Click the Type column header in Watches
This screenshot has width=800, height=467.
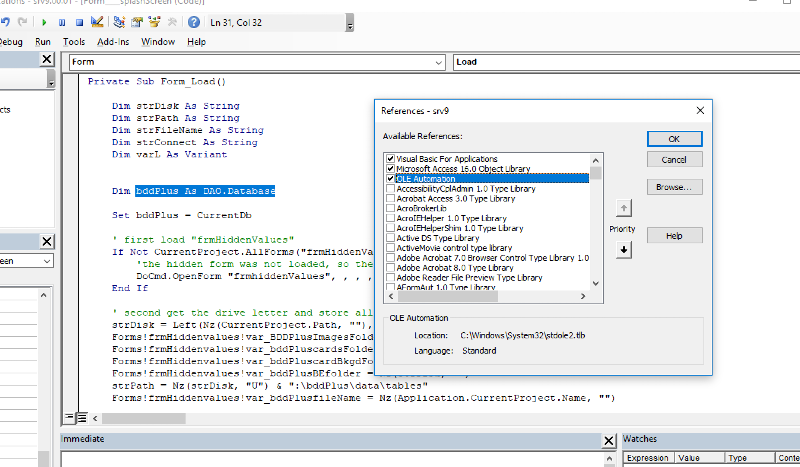(749, 458)
